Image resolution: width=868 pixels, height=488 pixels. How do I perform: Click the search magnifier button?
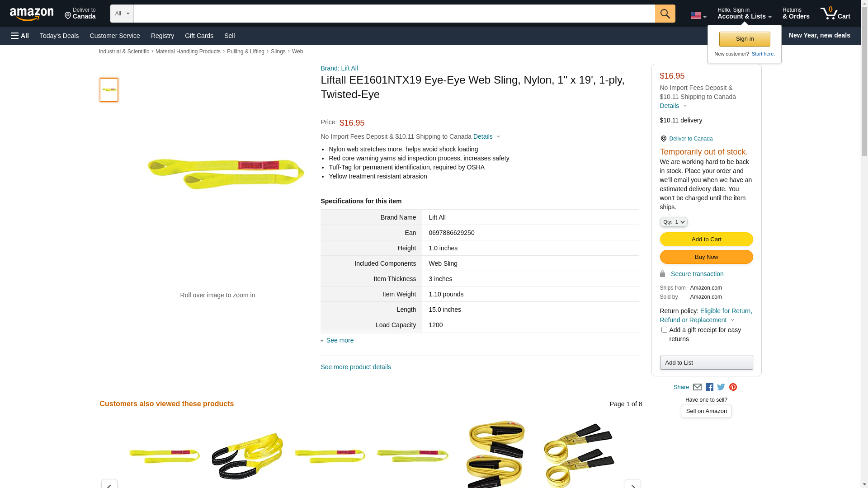(665, 14)
